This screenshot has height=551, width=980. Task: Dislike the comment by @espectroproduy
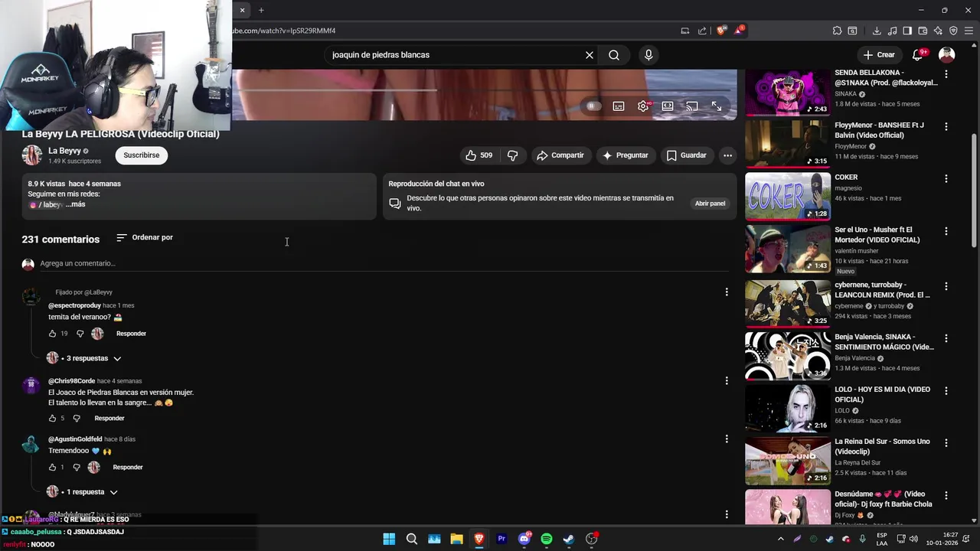tap(80, 334)
